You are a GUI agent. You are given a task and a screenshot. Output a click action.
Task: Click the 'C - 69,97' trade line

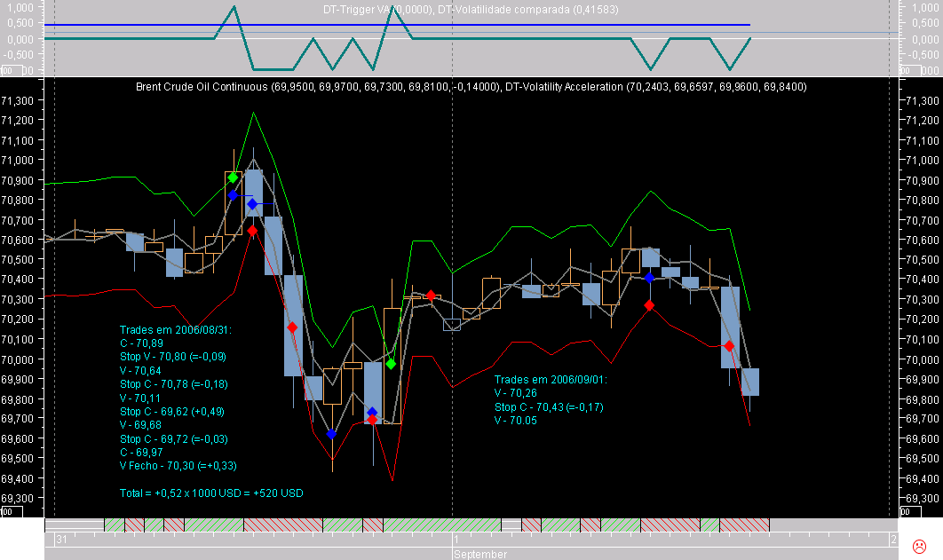[141, 453]
